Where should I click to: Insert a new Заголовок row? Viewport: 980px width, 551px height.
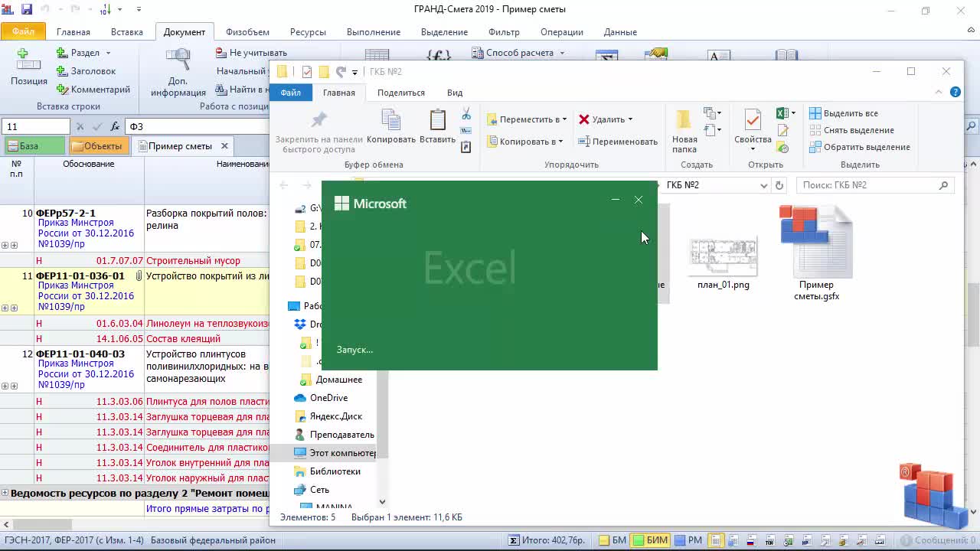point(85,71)
